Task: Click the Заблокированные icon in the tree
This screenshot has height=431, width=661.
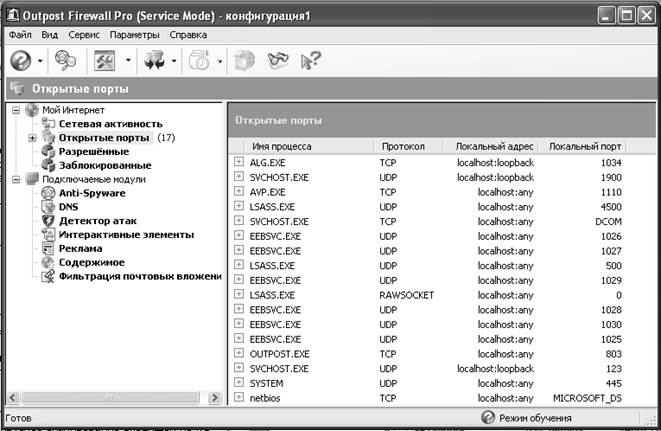Action: tap(48, 165)
